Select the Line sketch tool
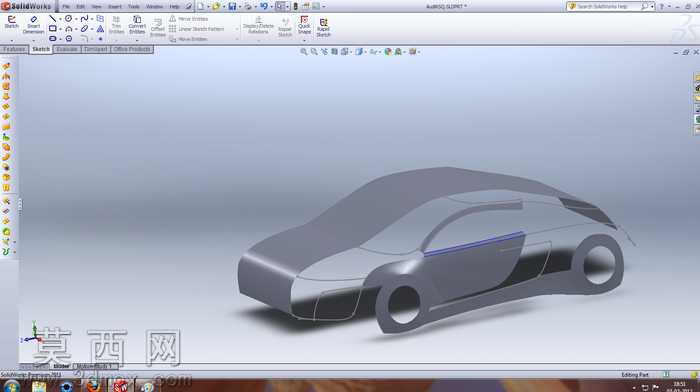The image size is (700, 392). pyautogui.click(x=53, y=19)
